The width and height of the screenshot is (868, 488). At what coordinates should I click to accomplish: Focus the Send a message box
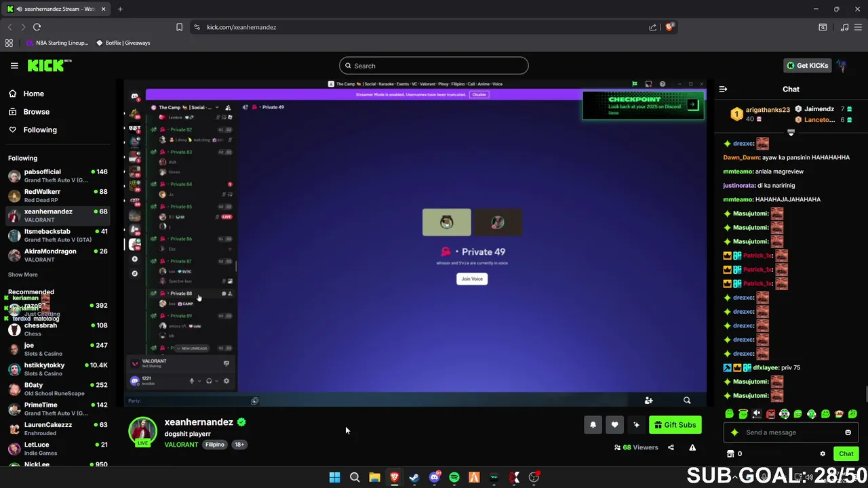pyautogui.click(x=791, y=432)
